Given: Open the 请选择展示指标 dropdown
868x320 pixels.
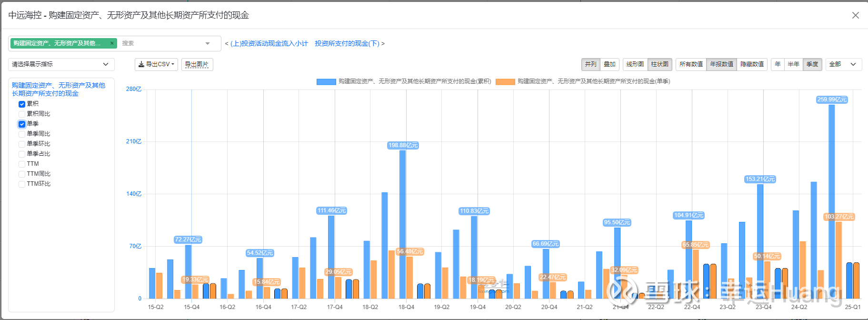Looking at the screenshot, I should 61,64.
